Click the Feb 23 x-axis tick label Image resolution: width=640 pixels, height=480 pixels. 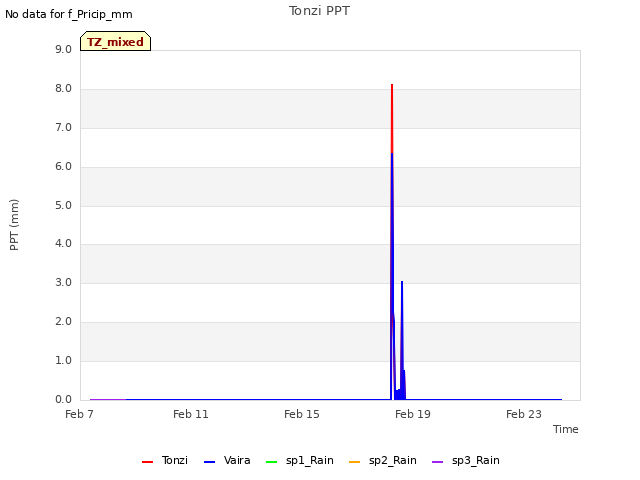pyautogui.click(x=524, y=414)
